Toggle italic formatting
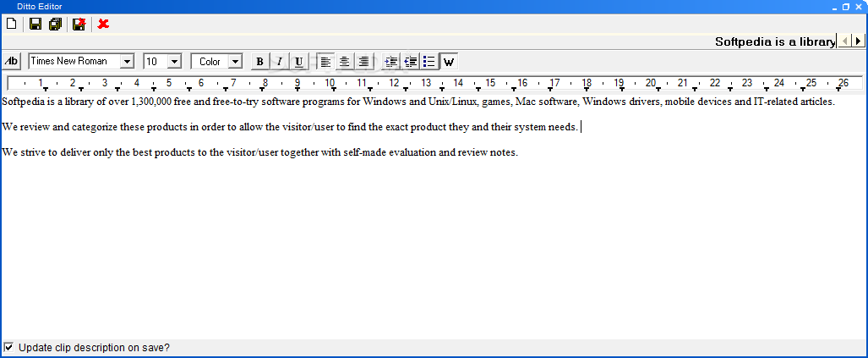868x358 pixels. [280, 62]
